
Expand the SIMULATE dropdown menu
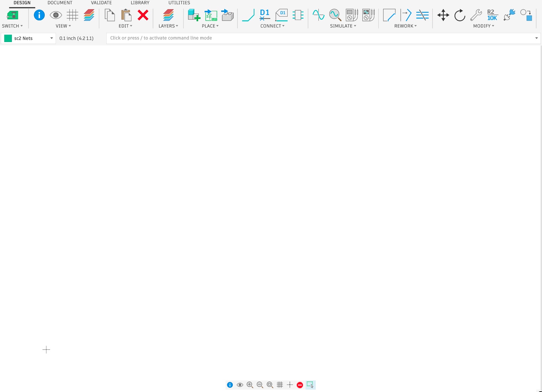click(x=343, y=26)
